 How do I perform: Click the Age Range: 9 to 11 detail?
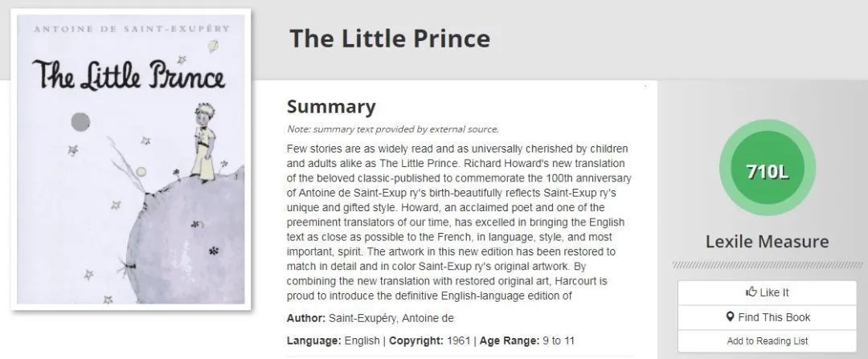click(x=527, y=341)
